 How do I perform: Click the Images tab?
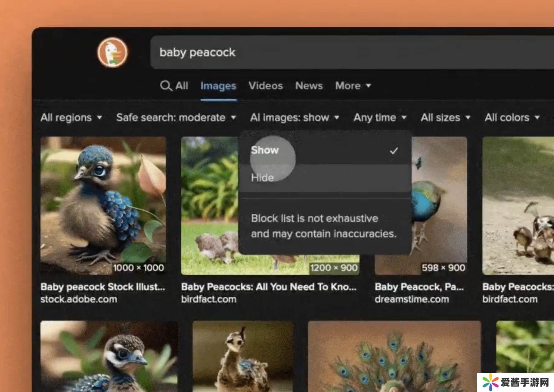click(218, 86)
